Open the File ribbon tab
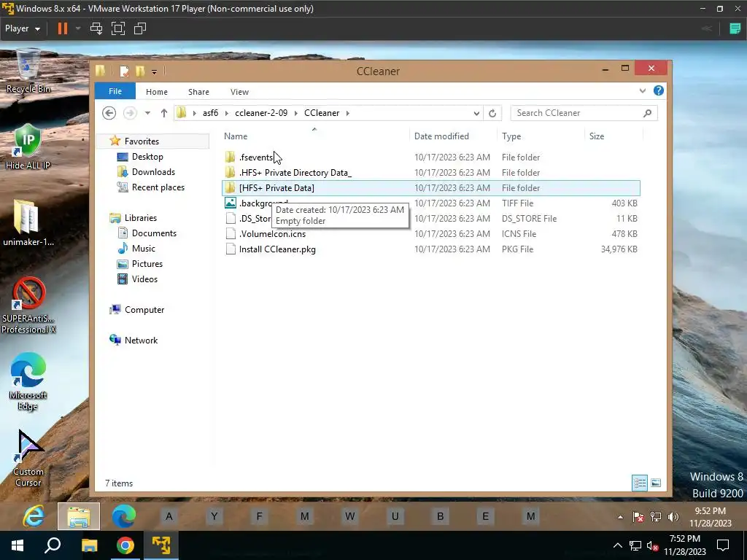 tap(115, 91)
